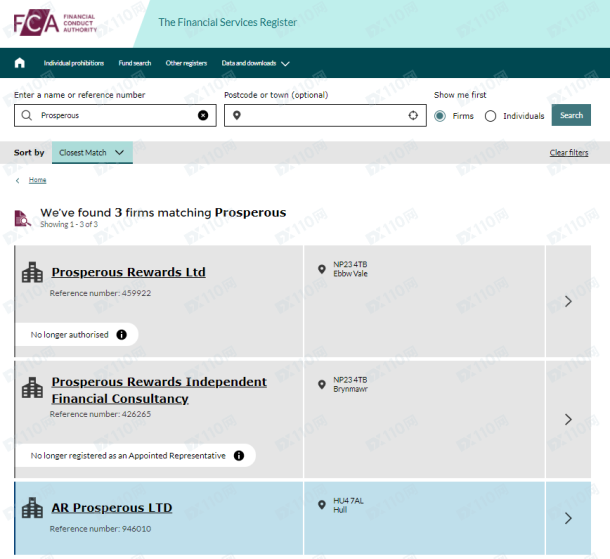Viewport: 610px width, 559px height.
Task: Click building icon beside AR Prosperous LTD
Action: coord(32,508)
